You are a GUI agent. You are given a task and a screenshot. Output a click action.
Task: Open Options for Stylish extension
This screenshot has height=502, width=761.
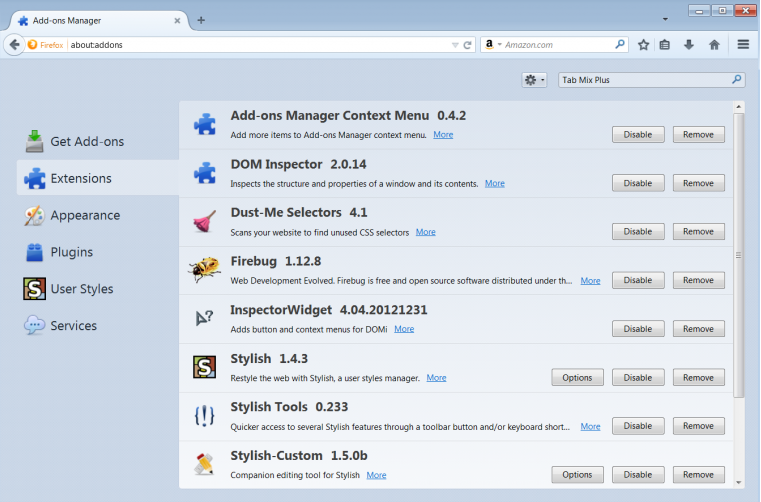point(577,377)
